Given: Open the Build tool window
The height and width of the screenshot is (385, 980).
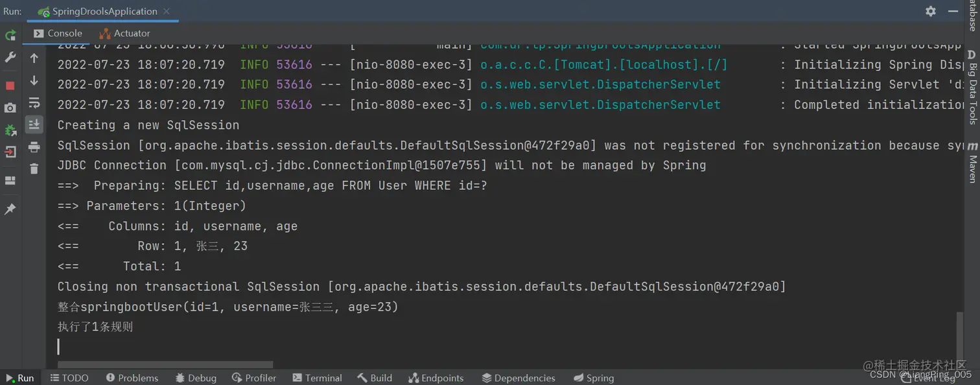Looking at the screenshot, I should pos(375,378).
